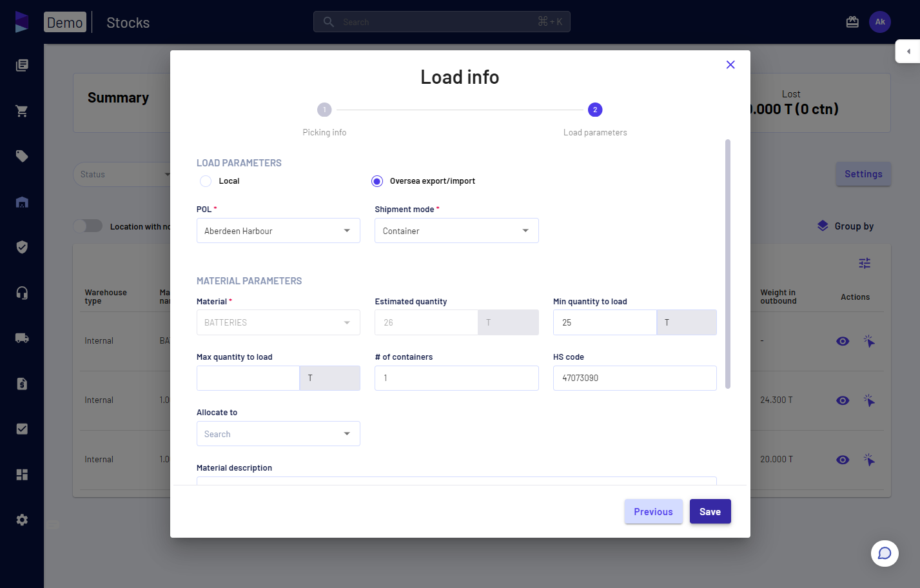View the 24.300 T row via eye icon
The height and width of the screenshot is (588, 920).
843,400
